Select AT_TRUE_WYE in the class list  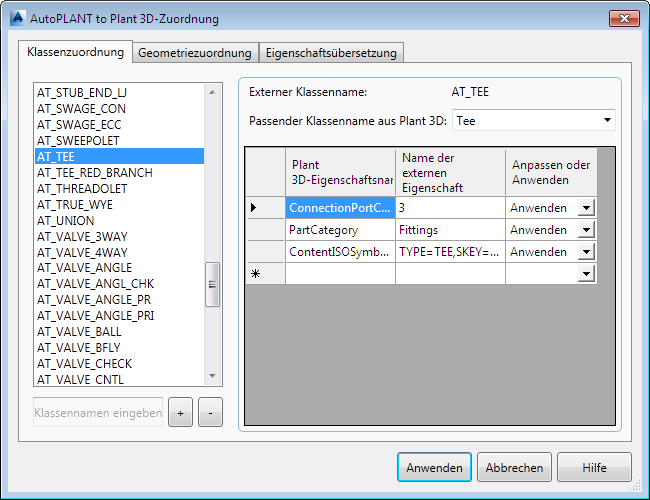coord(119,204)
